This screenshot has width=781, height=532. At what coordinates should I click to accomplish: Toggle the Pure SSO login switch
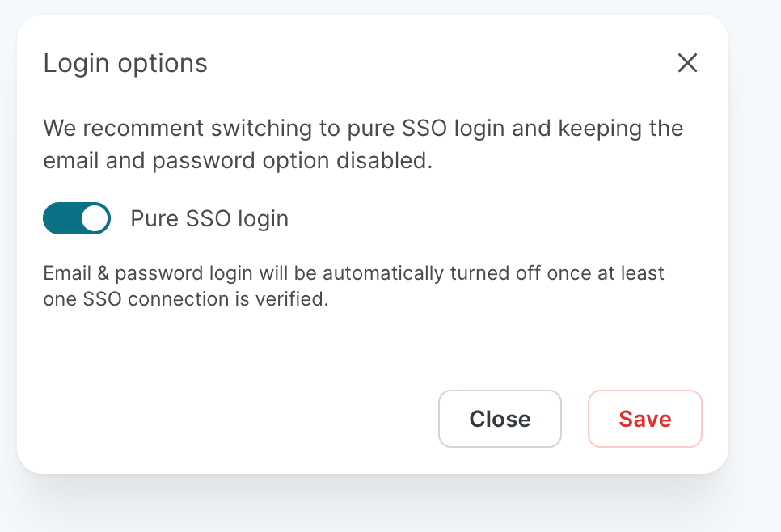[77, 218]
